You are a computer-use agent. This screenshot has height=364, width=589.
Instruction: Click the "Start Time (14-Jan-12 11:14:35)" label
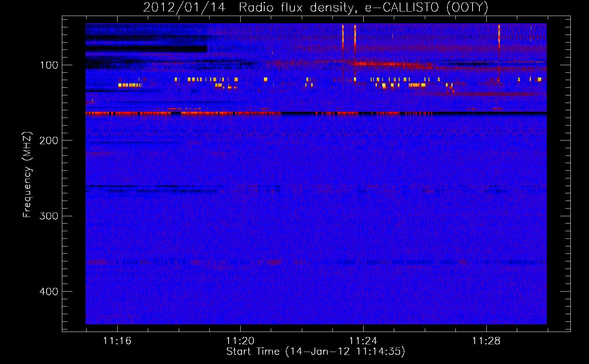click(316, 352)
